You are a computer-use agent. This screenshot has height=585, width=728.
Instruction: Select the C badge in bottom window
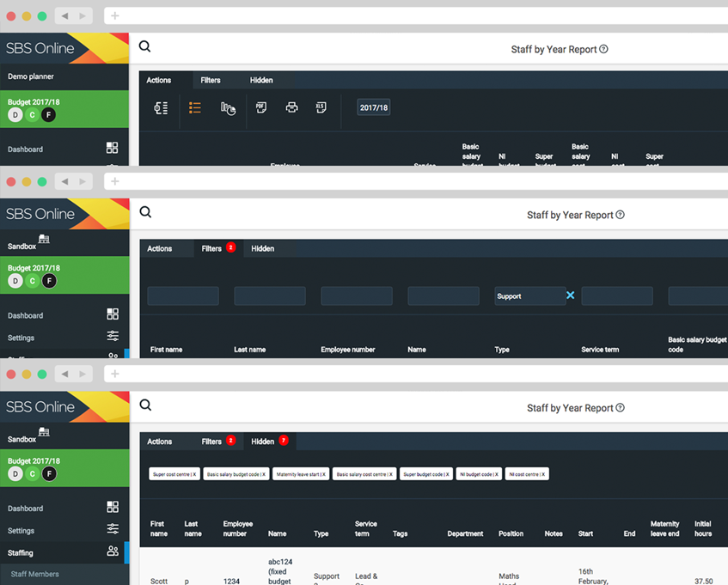click(32, 474)
